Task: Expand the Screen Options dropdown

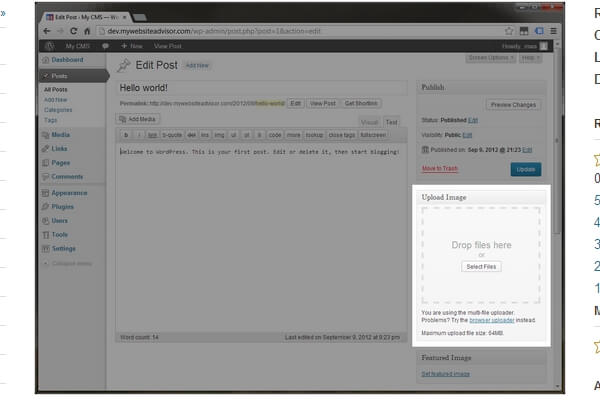Action: (491, 58)
